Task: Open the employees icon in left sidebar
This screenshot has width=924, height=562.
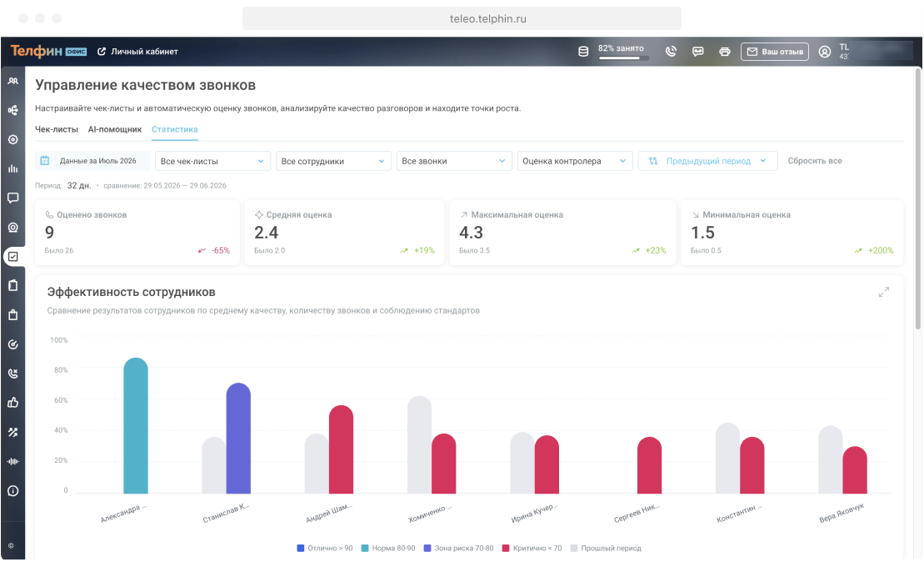Action: pos(13,81)
